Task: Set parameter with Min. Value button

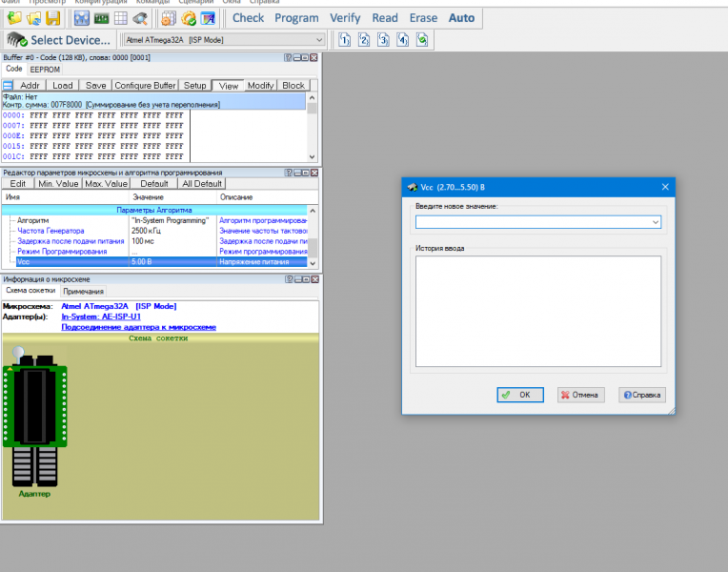Action: pos(58,184)
